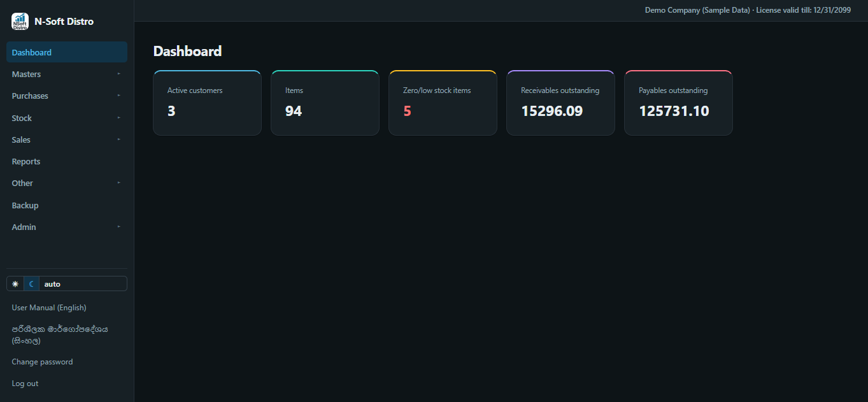The image size is (868, 402).
Task: Click the Dashboard page heading
Action: [188, 52]
